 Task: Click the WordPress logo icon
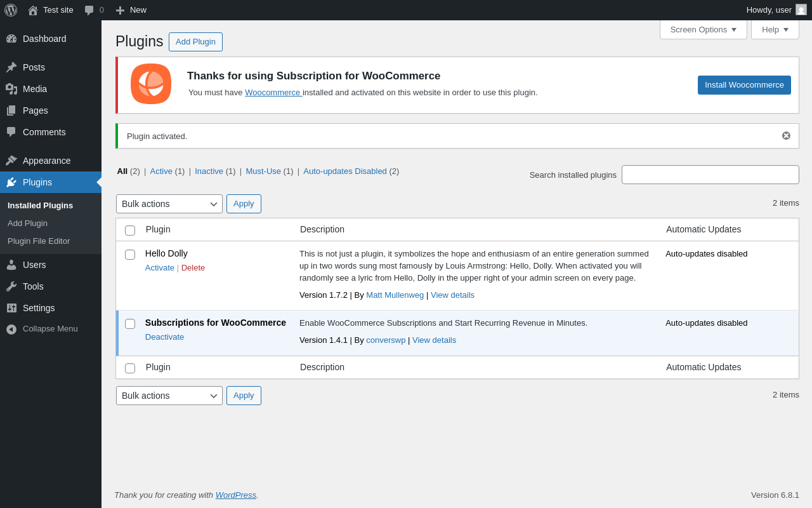[11, 10]
